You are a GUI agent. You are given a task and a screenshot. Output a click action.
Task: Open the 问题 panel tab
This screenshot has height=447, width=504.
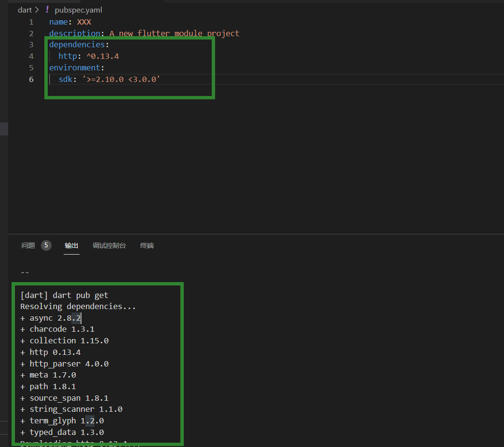coord(28,245)
